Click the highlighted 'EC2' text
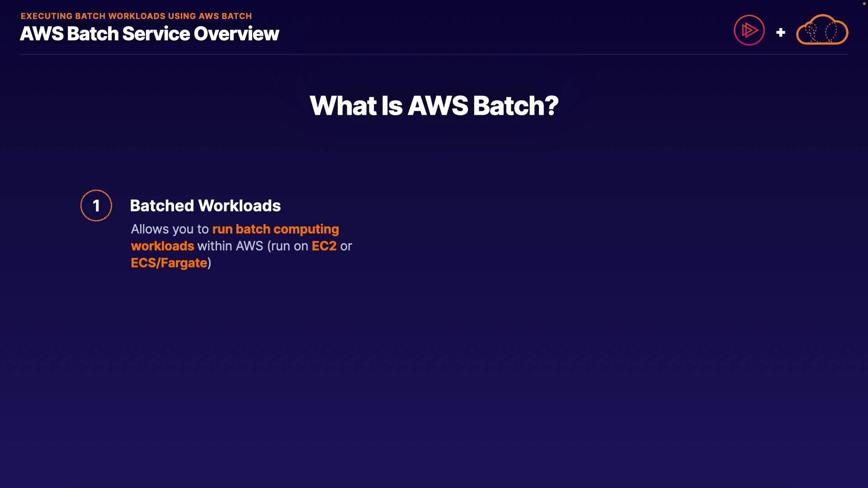 pyautogui.click(x=324, y=246)
